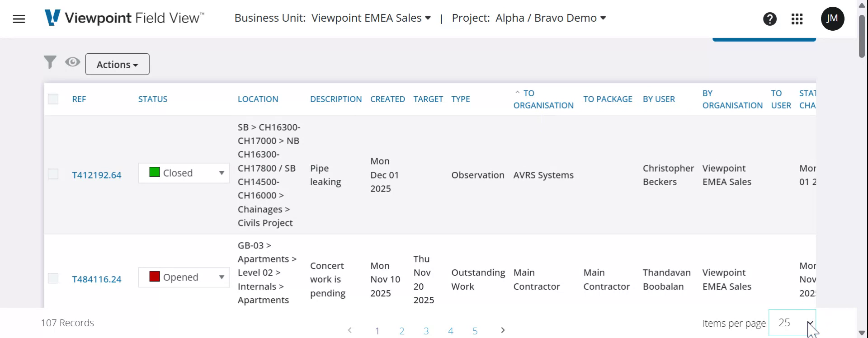Open the help question mark icon

pyautogui.click(x=770, y=19)
